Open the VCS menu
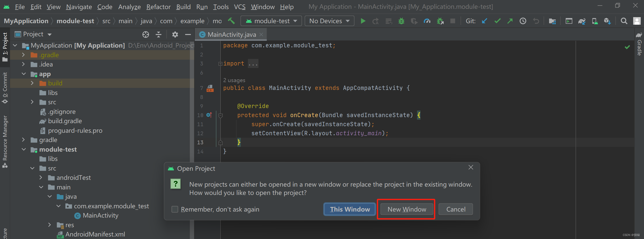 pos(240,7)
